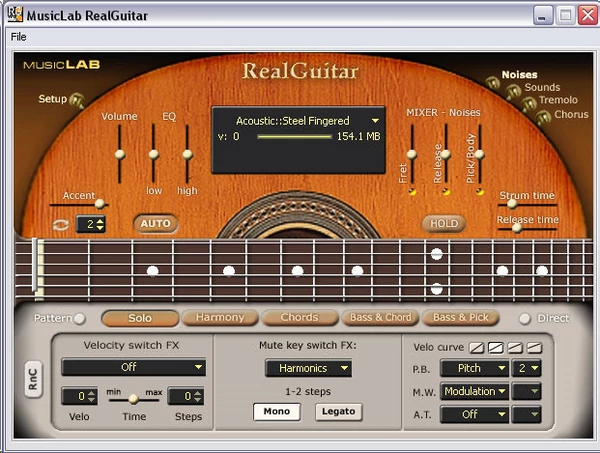The width and height of the screenshot is (600, 453).
Task: Open Mute key switch Harmonics dropdown
Action: point(308,368)
